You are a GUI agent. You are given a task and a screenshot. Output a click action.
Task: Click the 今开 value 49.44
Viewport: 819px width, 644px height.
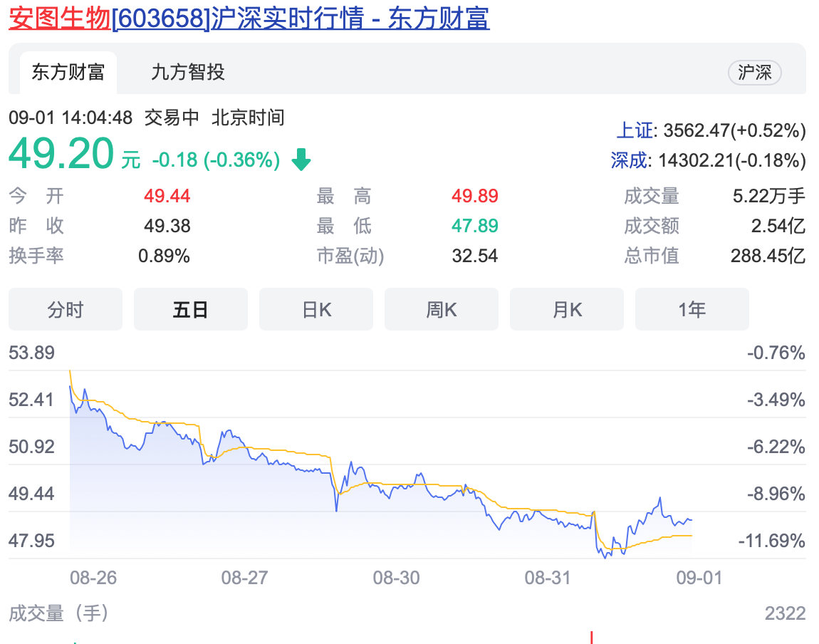[167, 196]
